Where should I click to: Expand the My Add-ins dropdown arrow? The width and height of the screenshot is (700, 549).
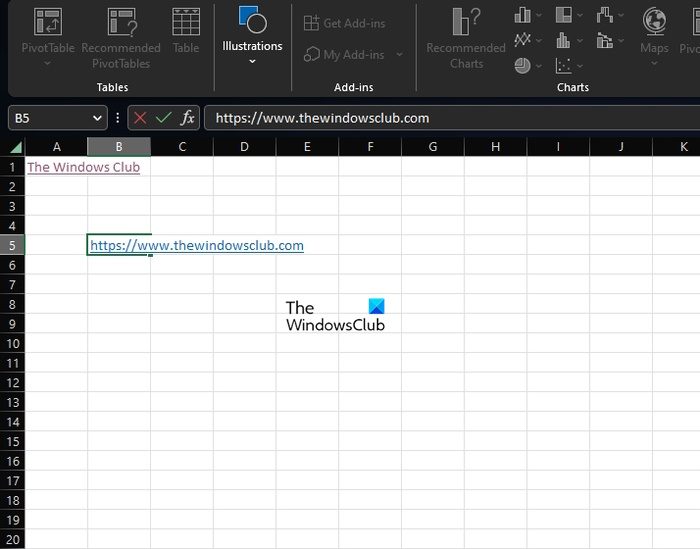click(x=399, y=54)
